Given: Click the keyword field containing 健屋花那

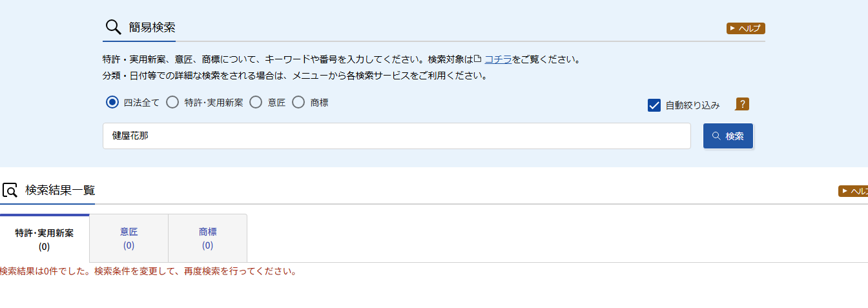Looking at the screenshot, I should pyautogui.click(x=397, y=136).
